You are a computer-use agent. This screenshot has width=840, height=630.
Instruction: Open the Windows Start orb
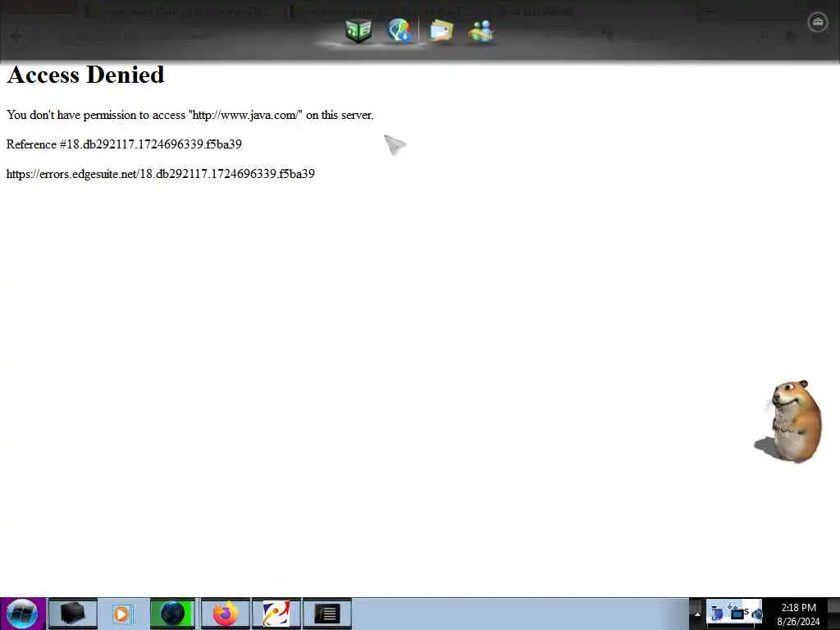point(22,614)
